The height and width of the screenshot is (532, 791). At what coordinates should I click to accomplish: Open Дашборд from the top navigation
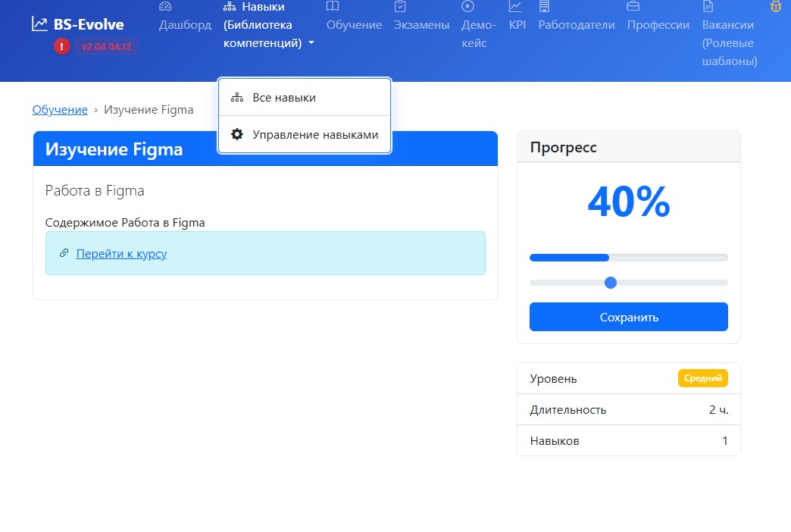(x=185, y=25)
